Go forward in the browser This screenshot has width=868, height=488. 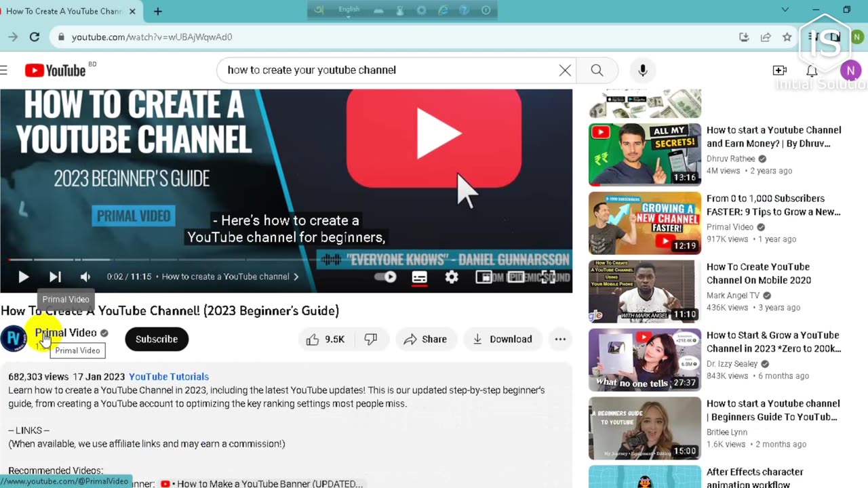12,37
